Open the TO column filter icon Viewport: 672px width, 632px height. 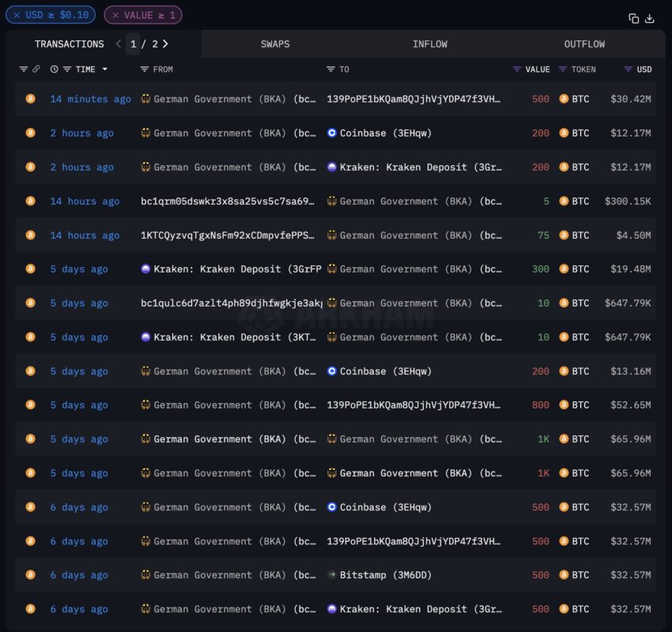(330, 70)
